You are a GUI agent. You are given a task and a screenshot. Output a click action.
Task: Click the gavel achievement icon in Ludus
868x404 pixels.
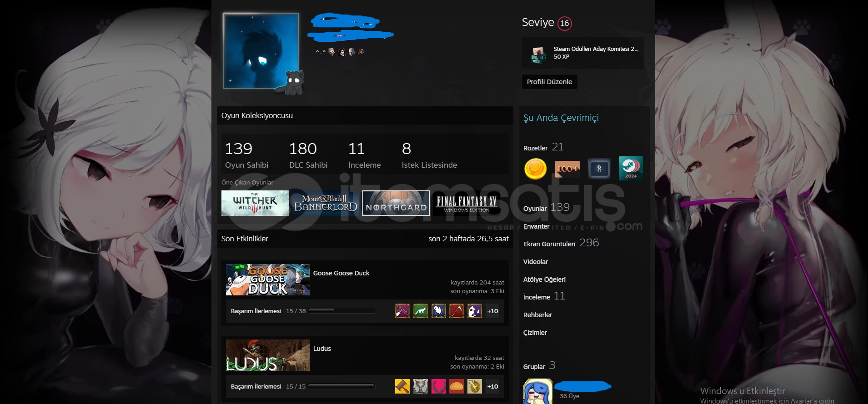(402, 386)
